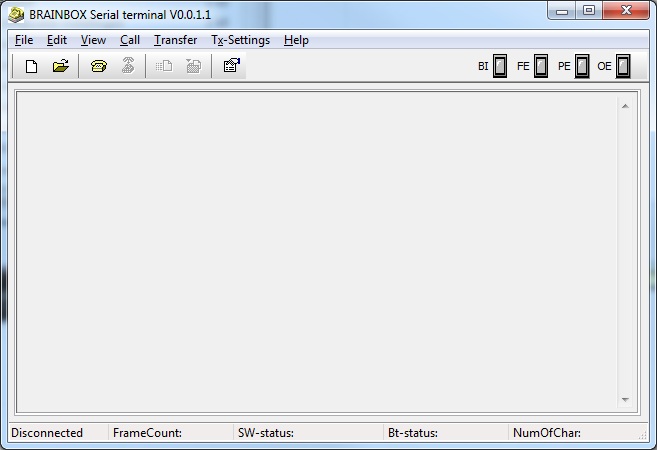Open the Call menu
Image resolution: width=657 pixels, height=450 pixels.
coord(130,40)
